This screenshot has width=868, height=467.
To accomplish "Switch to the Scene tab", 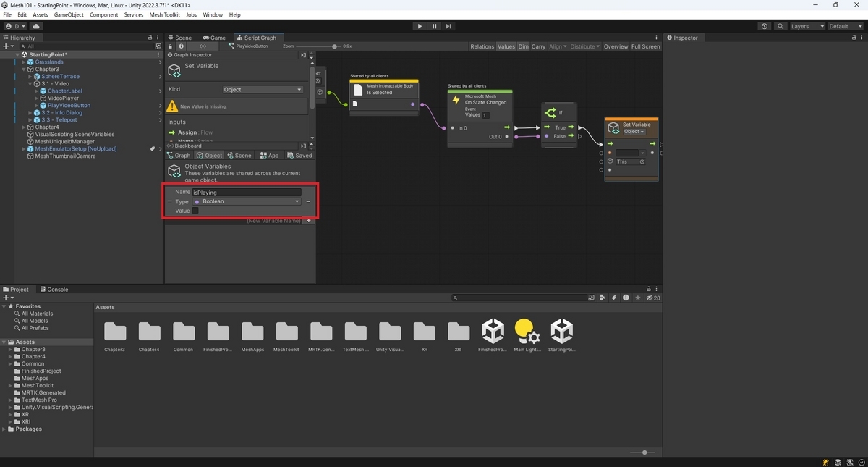I will tap(179, 38).
